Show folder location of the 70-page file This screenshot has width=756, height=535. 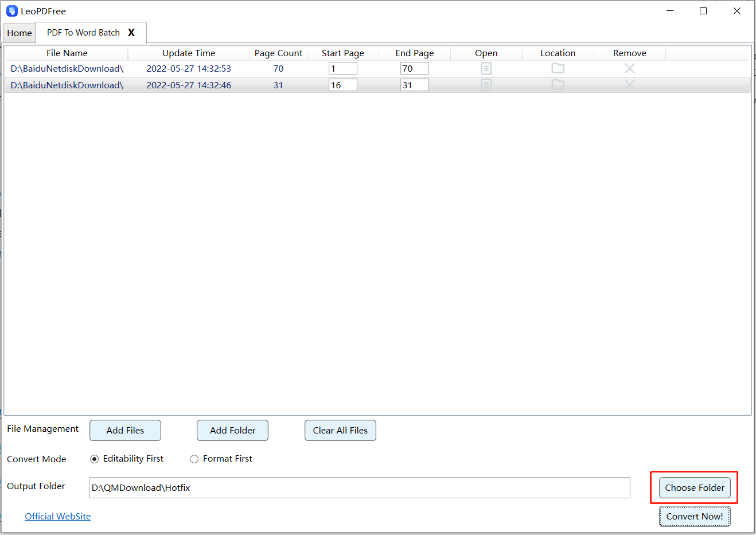pyautogui.click(x=558, y=68)
